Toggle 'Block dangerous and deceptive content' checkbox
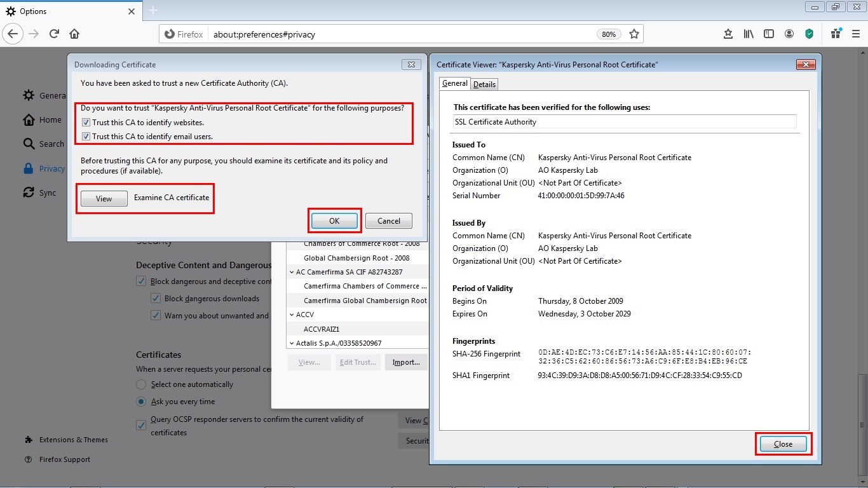This screenshot has width=868, height=488. (141, 281)
